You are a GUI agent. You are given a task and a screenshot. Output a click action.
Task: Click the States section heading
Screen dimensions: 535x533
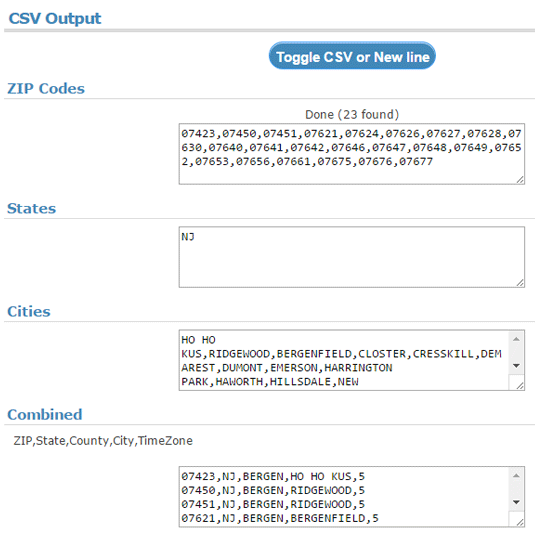(x=31, y=208)
